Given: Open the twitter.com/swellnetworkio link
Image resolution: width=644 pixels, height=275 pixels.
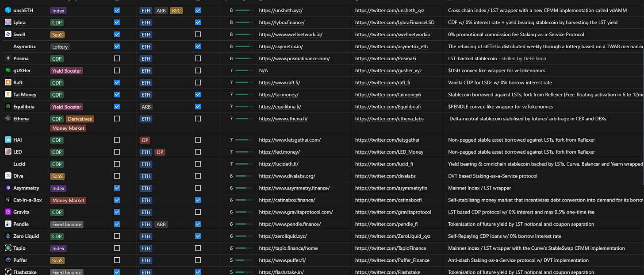Looking at the screenshot, I should [393, 34].
